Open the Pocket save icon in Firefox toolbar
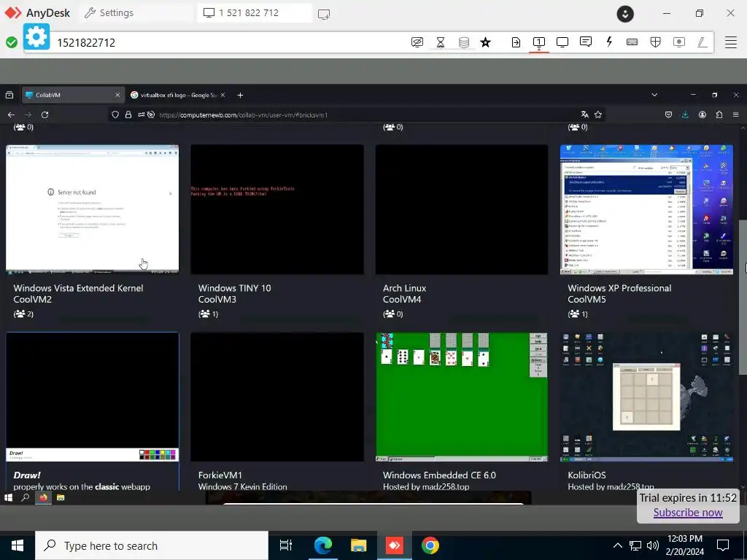 668,114
